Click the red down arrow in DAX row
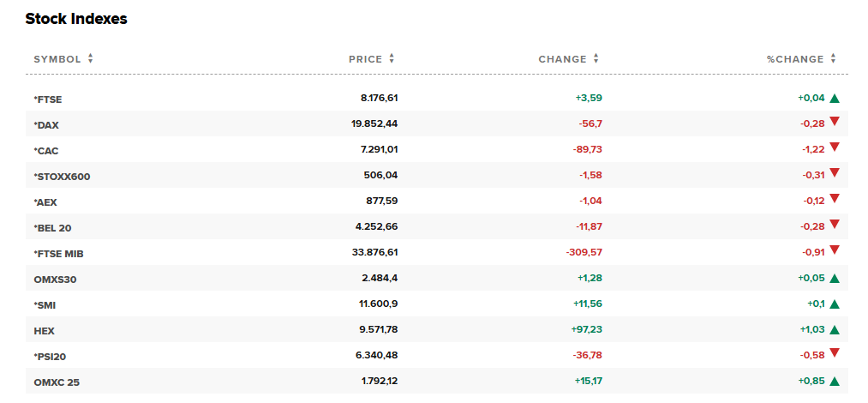 pos(835,121)
